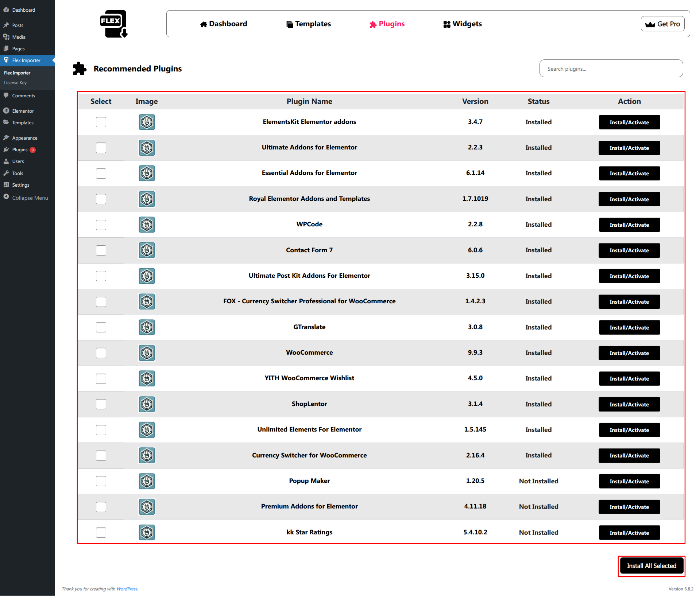The width and height of the screenshot is (700, 596).
Task: Click the Search plugins input field
Action: [611, 69]
